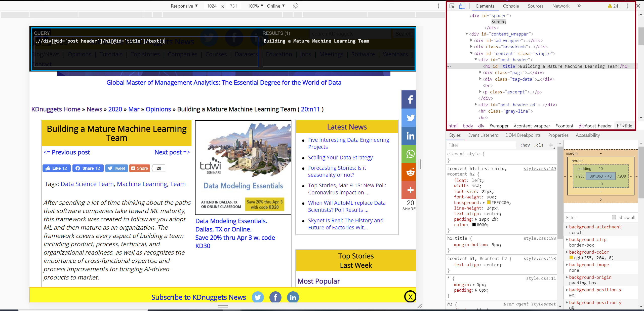Click the Twitter icon in subscribe bar
This screenshot has height=311, width=644.
[258, 297]
